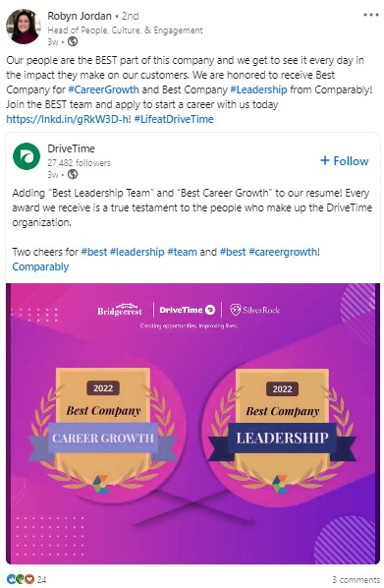The height and width of the screenshot is (588, 384).
Task: Click Robyn Jordan's profile photo
Action: click(x=24, y=27)
